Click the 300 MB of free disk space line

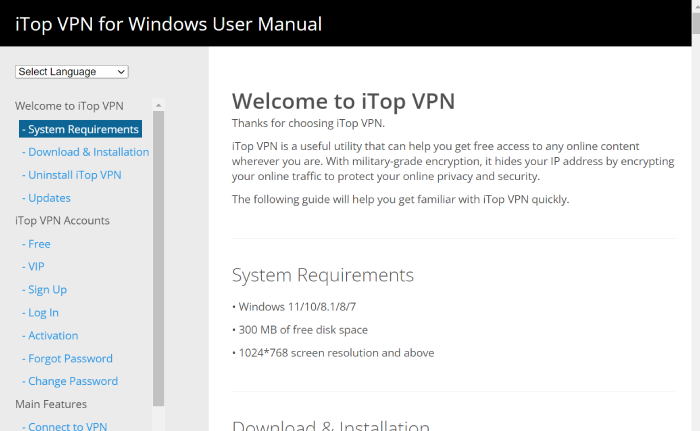tap(300, 330)
